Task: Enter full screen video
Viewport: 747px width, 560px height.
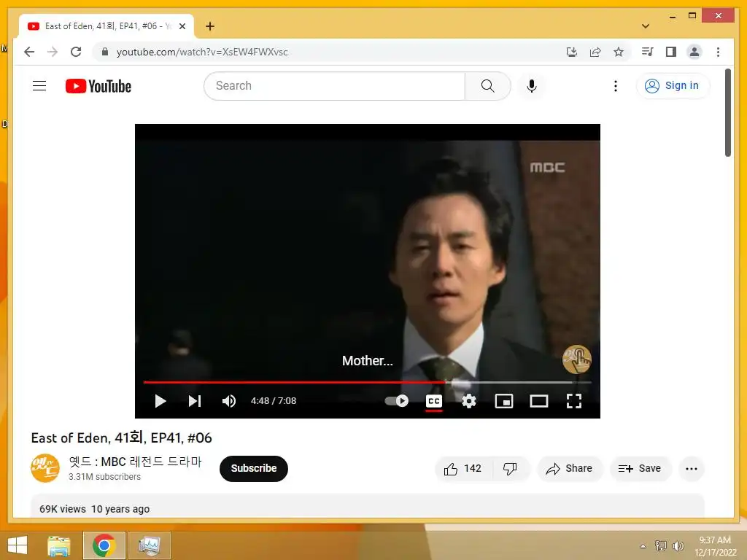Action: point(573,401)
